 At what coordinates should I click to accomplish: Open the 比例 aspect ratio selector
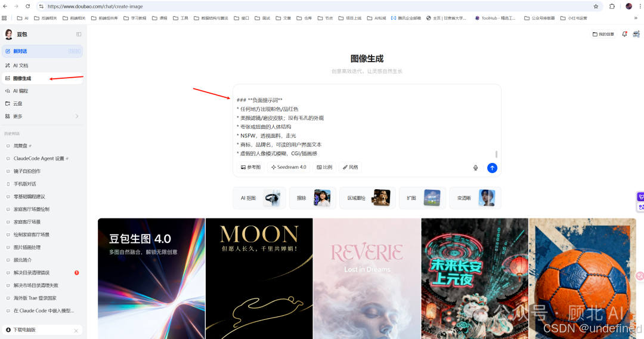click(x=324, y=167)
